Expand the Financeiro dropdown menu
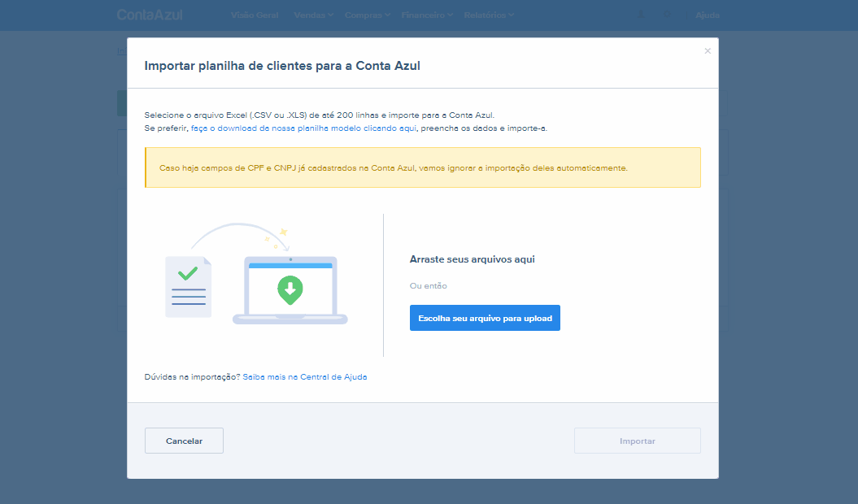The image size is (858, 504). click(x=427, y=15)
